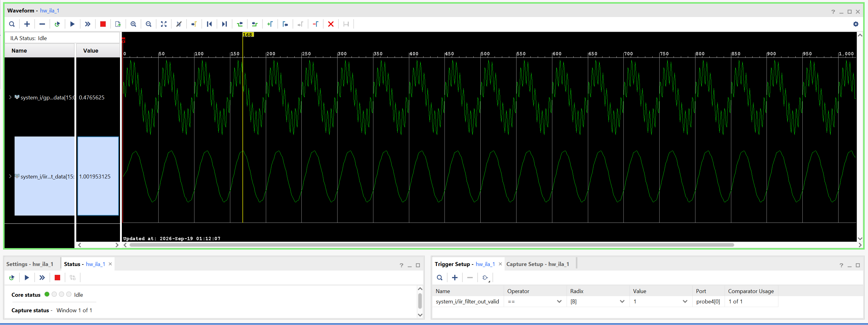Click the Add Marker icon
Image resolution: width=868 pixels, height=325 pixels.
point(270,24)
